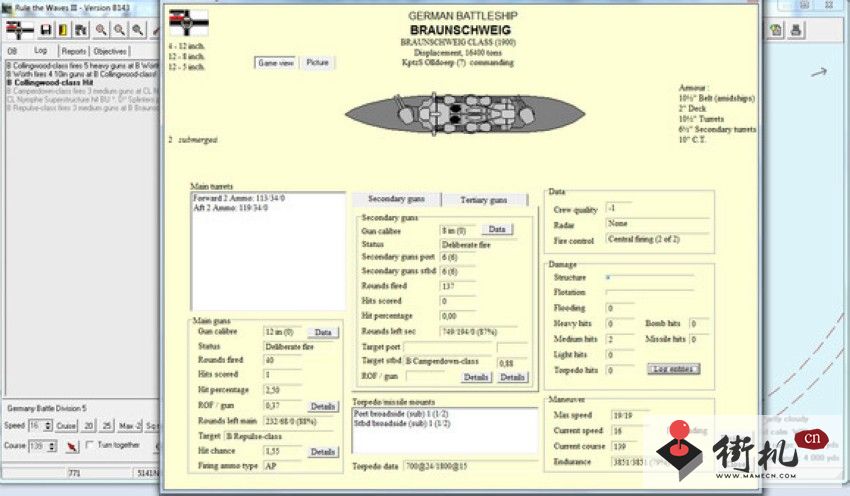Click Target stbd 'B Camperdown-class' field
Viewport: 850px width, 496px height.
[449, 361]
